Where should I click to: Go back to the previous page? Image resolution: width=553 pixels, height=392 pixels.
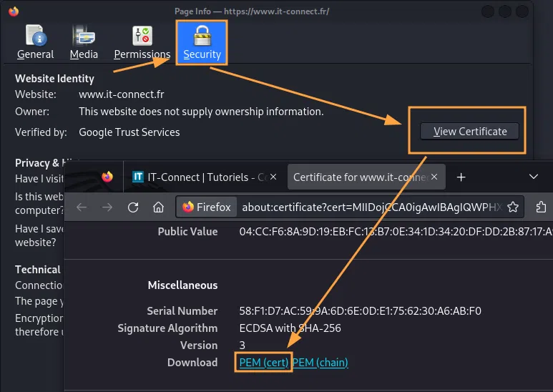click(81, 207)
